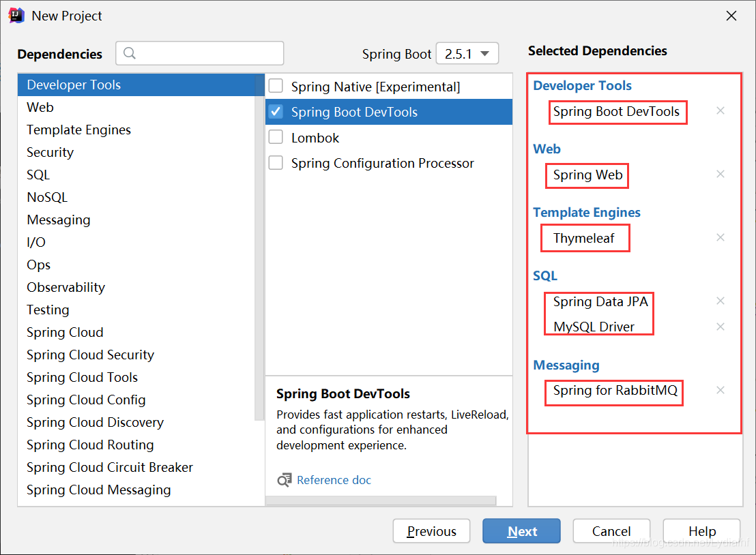The width and height of the screenshot is (756, 555).
Task: Select Spring Data JPA in selected list
Action: [600, 301]
